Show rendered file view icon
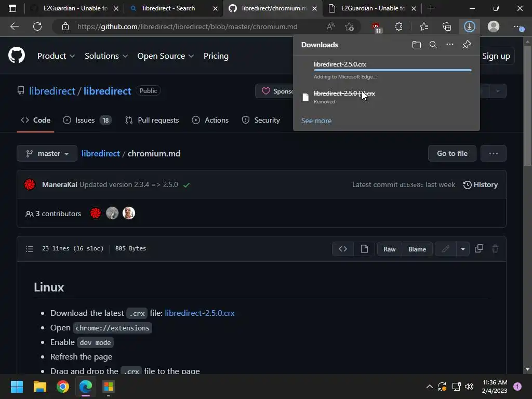This screenshot has width=532, height=399. [364, 249]
